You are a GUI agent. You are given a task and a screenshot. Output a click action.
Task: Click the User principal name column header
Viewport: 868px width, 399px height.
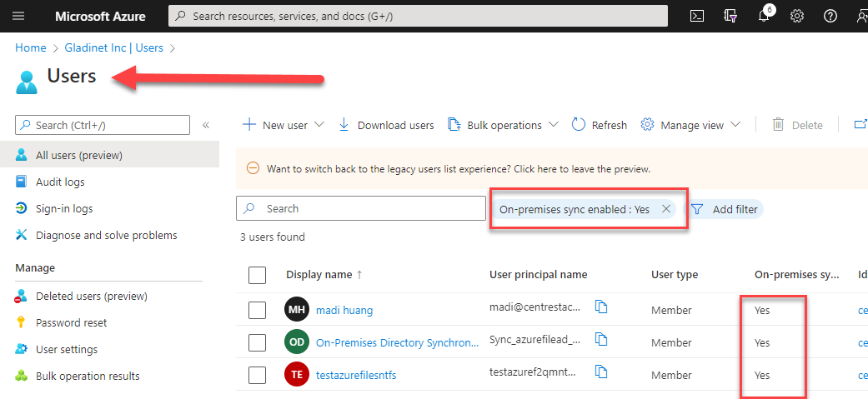pyautogui.click(x=538, y=275)
